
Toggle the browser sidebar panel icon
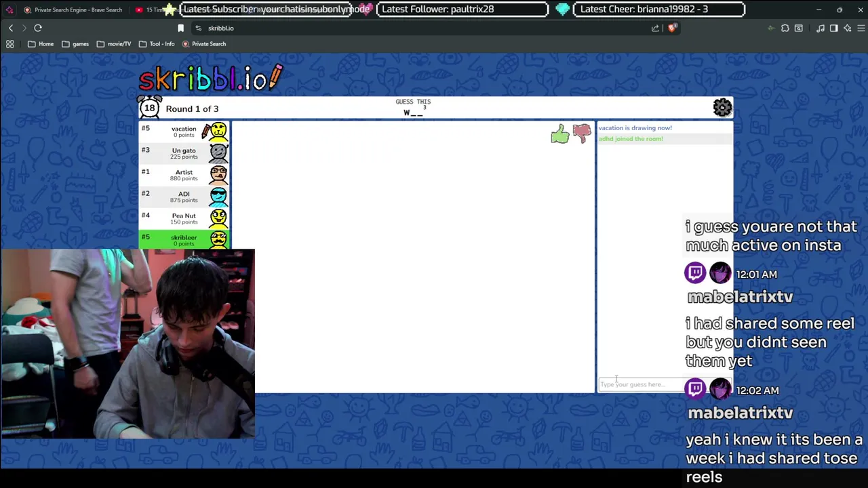tap(834, 28)
